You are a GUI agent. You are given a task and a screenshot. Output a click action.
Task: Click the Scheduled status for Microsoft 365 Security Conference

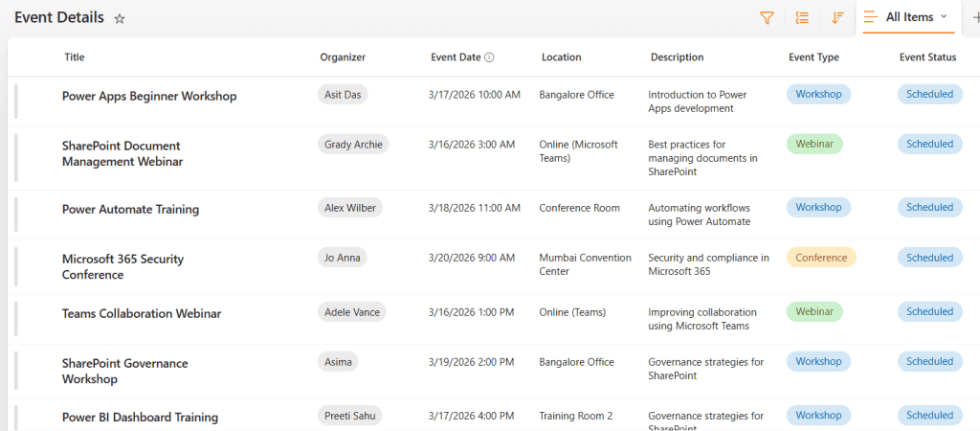tap(930, 258)
